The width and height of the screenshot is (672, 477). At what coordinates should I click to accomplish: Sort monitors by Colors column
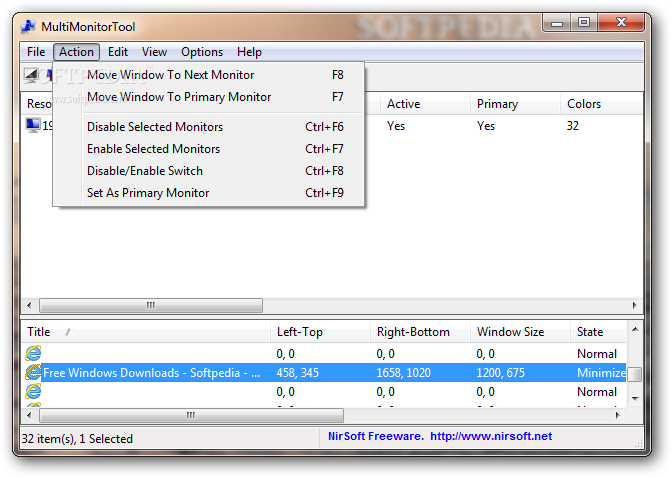[x=601, y=104]
